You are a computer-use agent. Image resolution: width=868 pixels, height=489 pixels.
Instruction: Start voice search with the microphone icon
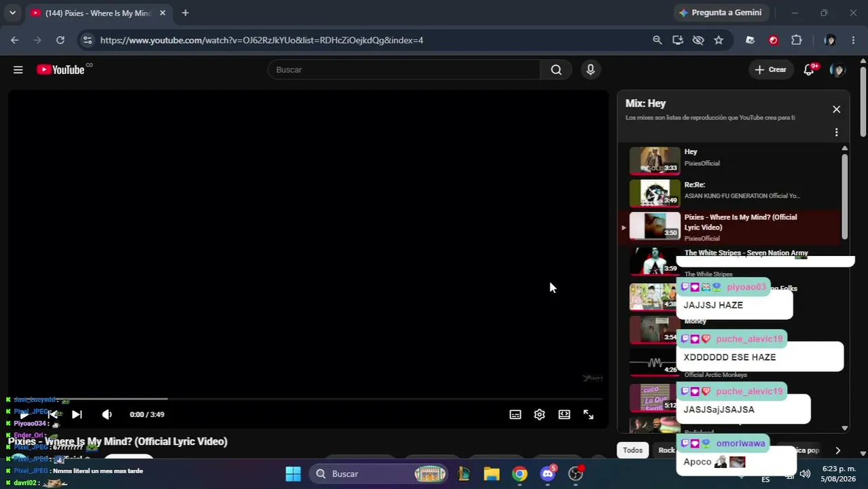[590, 70]
